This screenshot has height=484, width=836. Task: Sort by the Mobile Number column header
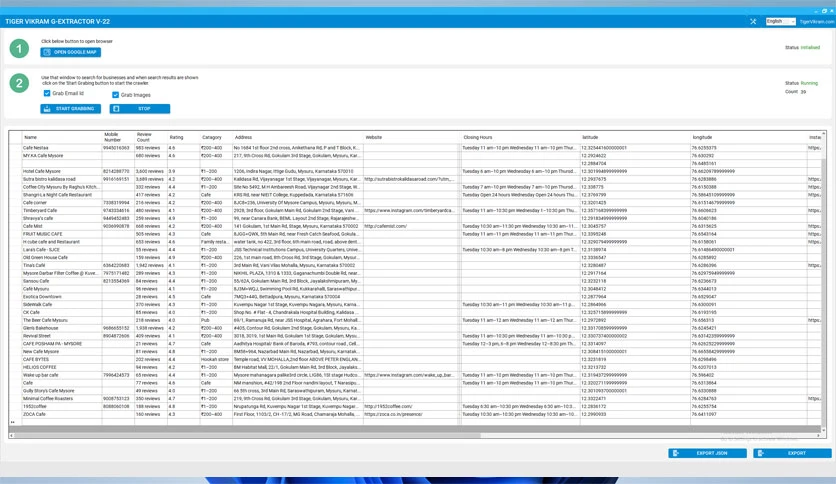118,138
